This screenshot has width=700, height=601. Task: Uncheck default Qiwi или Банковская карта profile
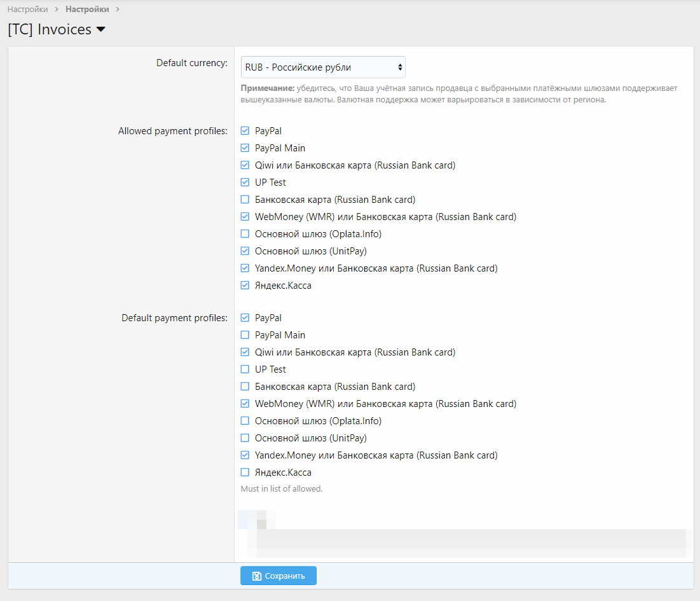coord(245,352)
